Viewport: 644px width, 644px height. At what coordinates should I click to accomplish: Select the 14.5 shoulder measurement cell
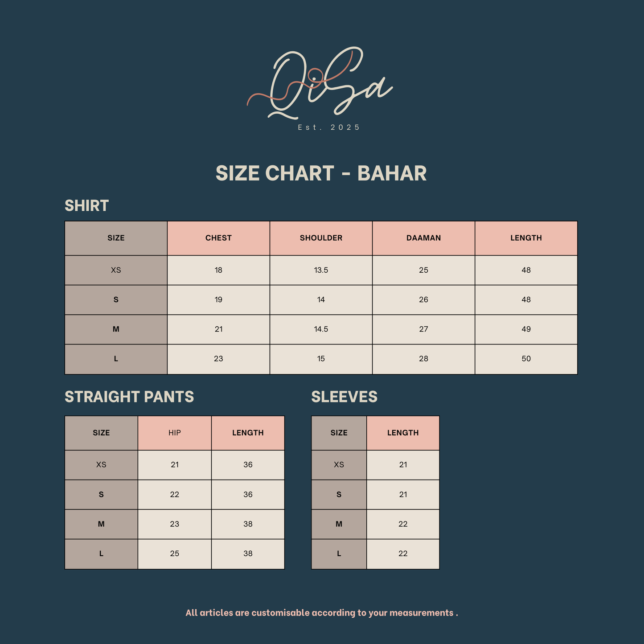(x=321, y=329)
